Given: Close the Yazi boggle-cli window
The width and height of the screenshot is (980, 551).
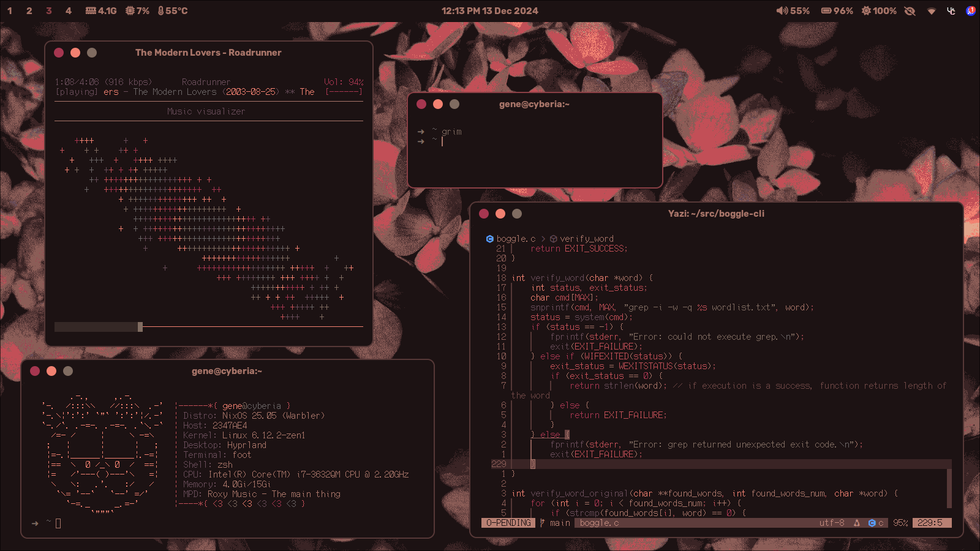Looking at the screenshot, I should (x=484, y=214).
